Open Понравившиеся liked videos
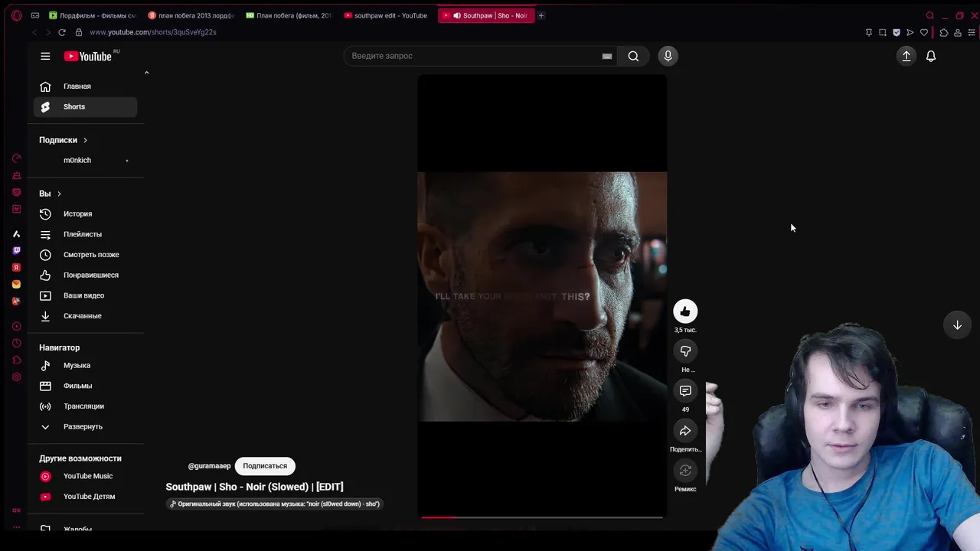This screenshot has width=980, height=551. (85, 275)
